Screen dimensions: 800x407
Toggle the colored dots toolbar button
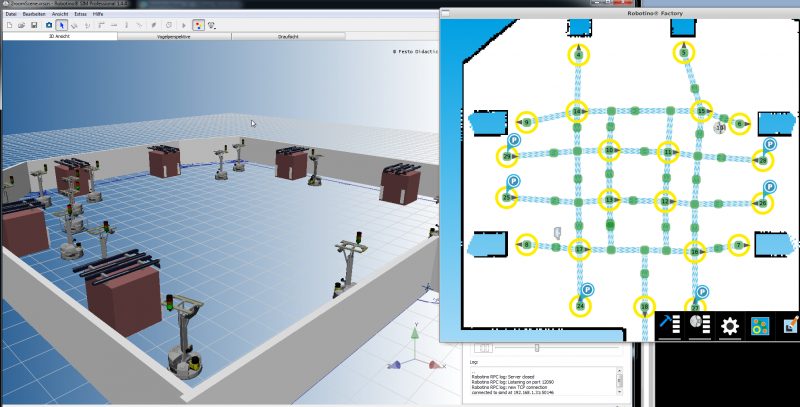coord(198,25)
